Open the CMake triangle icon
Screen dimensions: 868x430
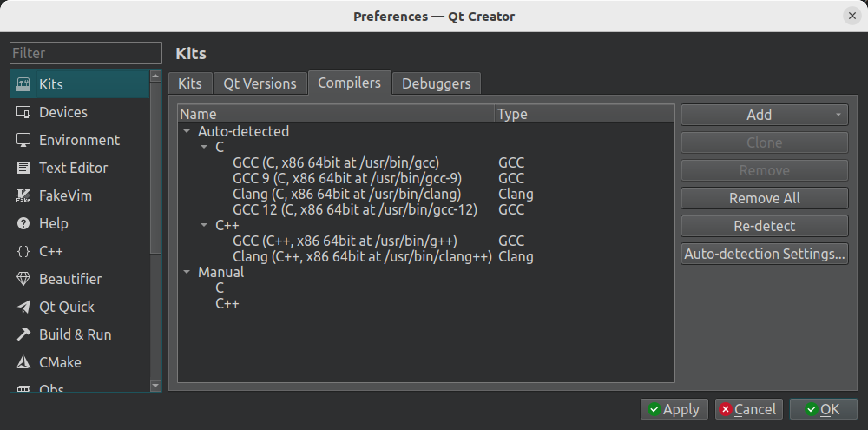[x=23, y=362]
